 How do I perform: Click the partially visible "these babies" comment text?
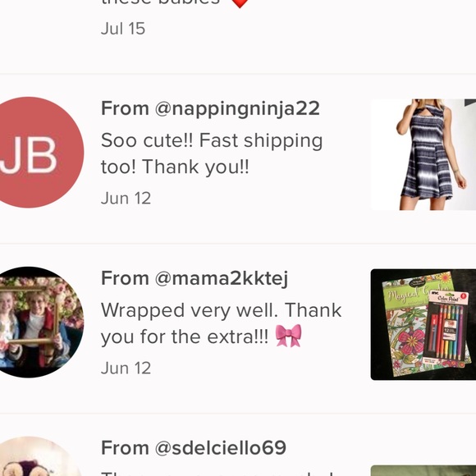coord(160,2)
